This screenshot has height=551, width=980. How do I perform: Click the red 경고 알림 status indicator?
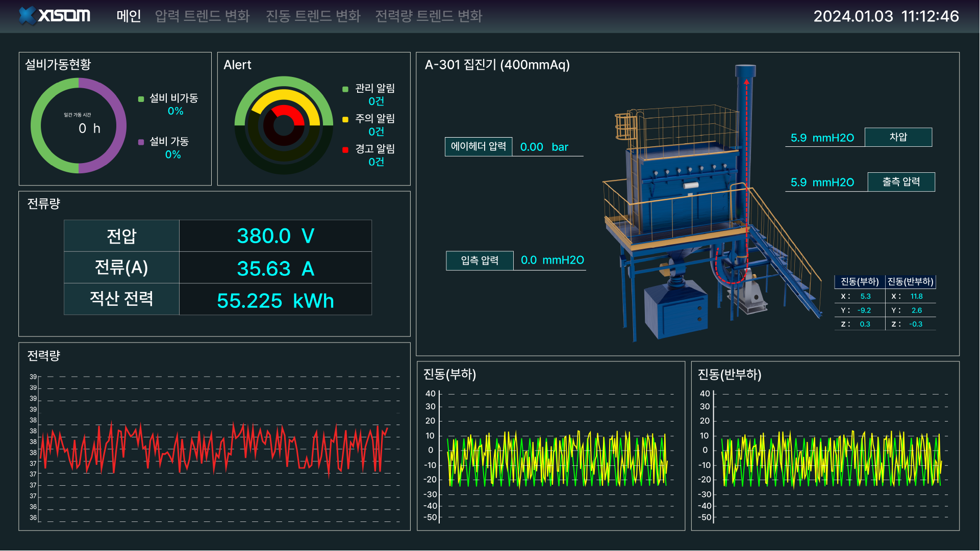(346, 149)
